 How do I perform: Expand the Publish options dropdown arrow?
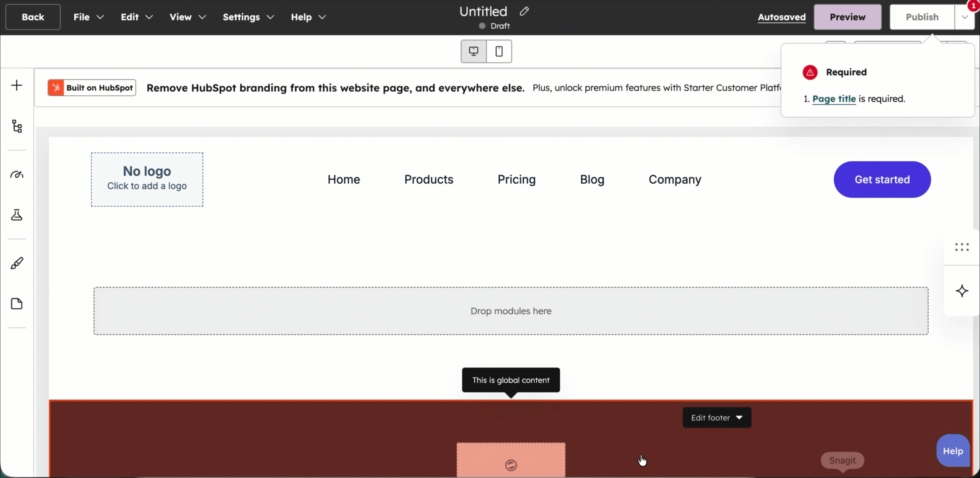point(964,17)
